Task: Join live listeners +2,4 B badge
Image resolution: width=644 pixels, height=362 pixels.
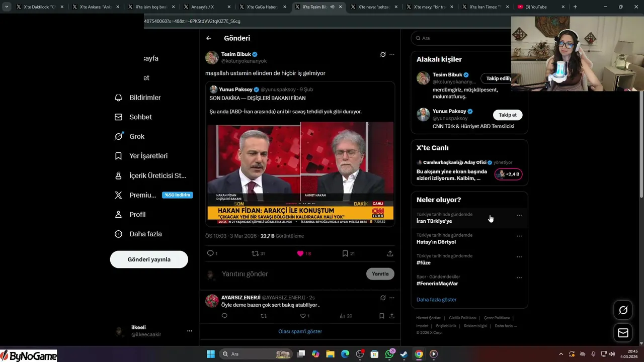Action: coord(509,174)
